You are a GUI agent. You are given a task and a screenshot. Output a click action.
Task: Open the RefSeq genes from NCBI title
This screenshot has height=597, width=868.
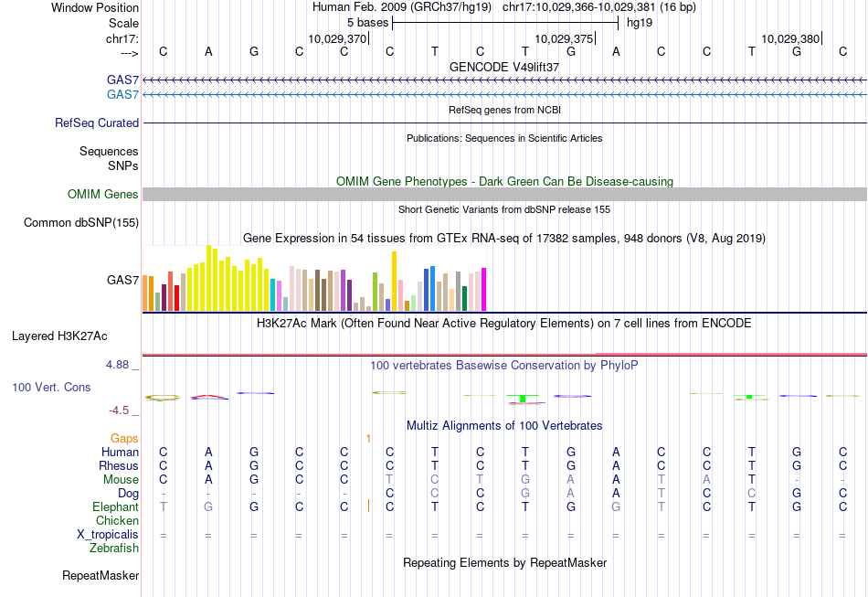point(505,110)
